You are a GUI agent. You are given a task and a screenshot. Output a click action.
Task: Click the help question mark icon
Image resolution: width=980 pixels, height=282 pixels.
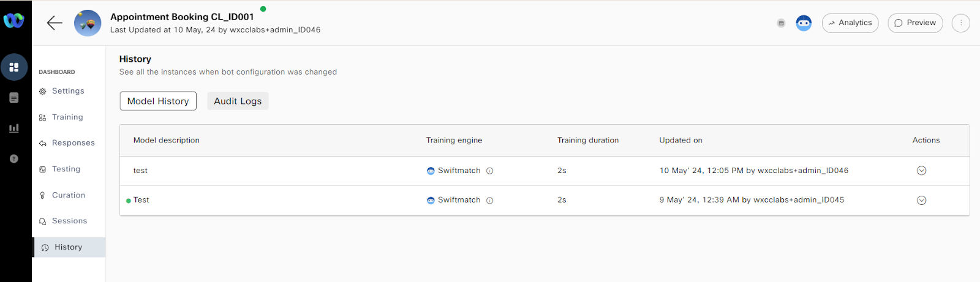(14, 159)
